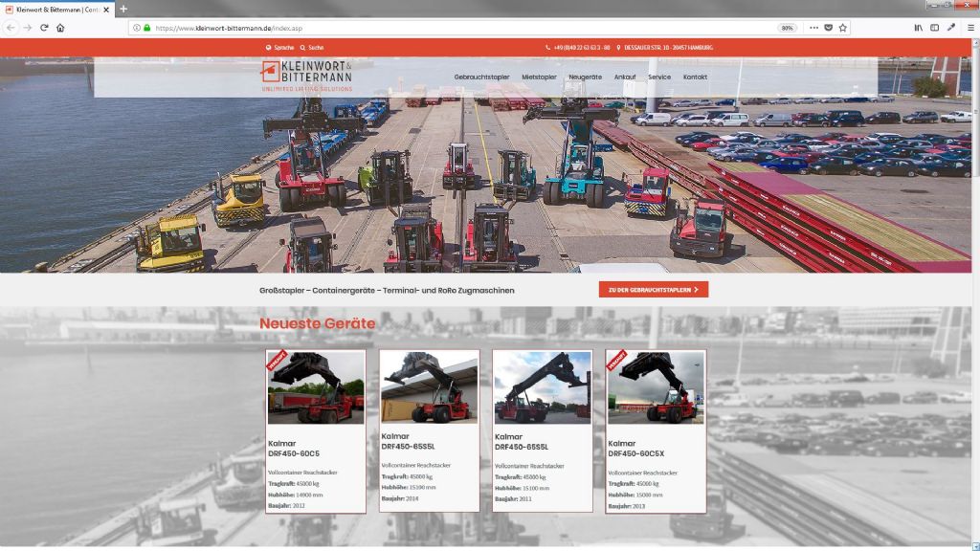The image size is (980, 551).
Task: Bookmark this page with the star icon
Action: 843,28
